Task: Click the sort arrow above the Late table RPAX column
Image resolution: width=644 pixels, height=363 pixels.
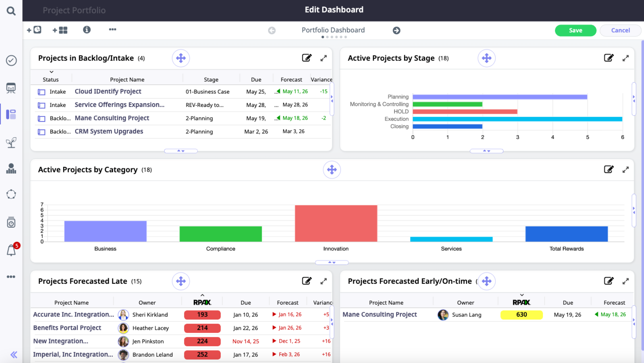Action: click(x=202, y=295)
